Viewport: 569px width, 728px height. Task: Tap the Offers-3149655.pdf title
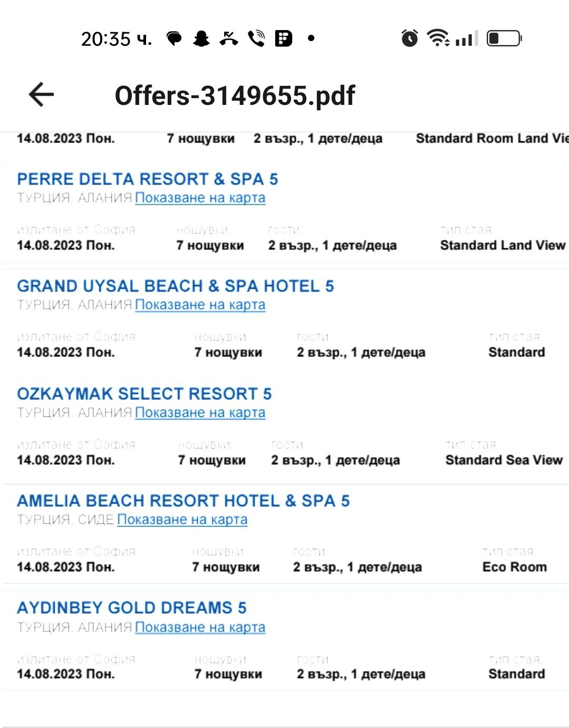click(235, 95)
